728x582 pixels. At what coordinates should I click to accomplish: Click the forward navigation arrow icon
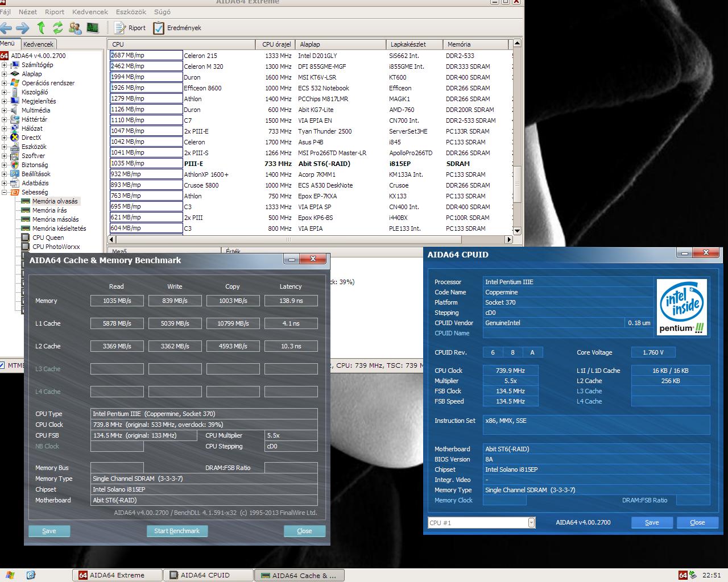tap(23, 27)
